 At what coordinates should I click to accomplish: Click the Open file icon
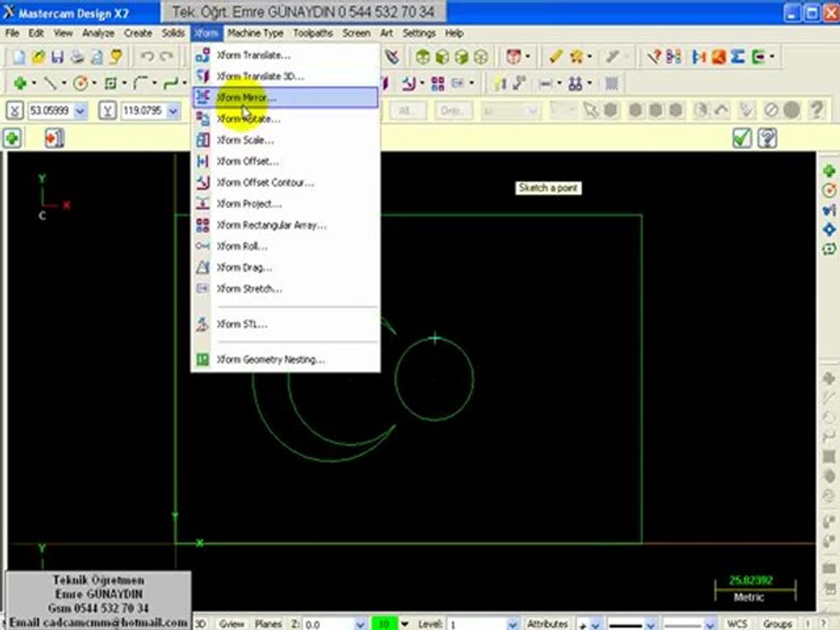coord(38,56)
